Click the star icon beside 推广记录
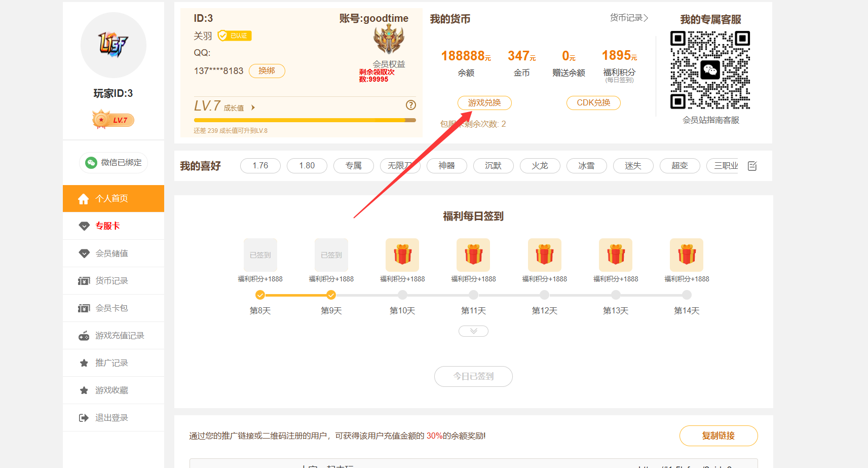The image size is (868, 468). pos(84,363)
